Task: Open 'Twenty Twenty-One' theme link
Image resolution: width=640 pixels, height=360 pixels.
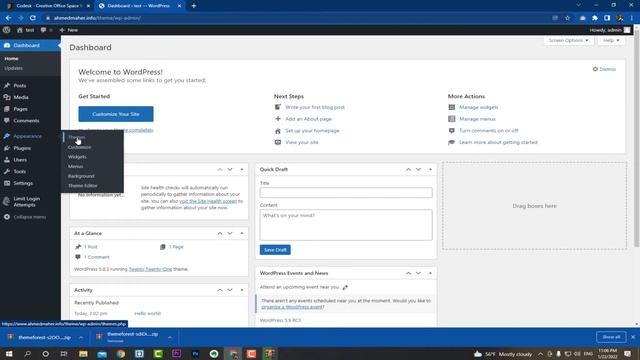Action: [151, 269]
